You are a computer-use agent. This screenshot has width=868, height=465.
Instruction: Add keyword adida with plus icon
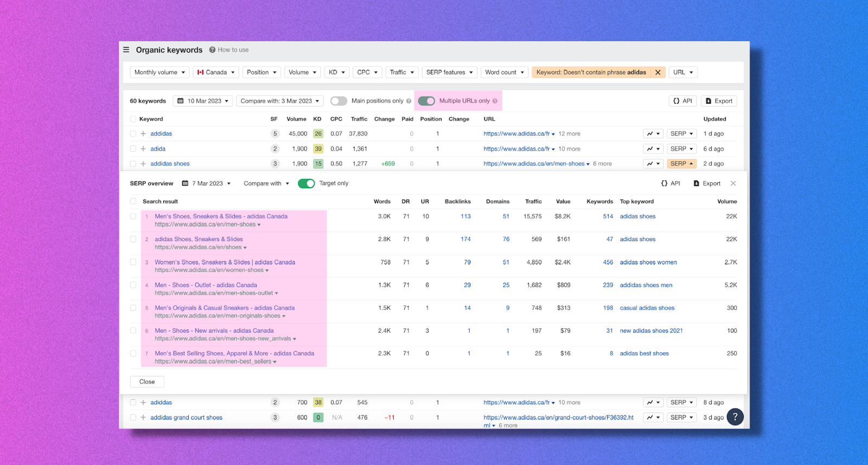143,149
